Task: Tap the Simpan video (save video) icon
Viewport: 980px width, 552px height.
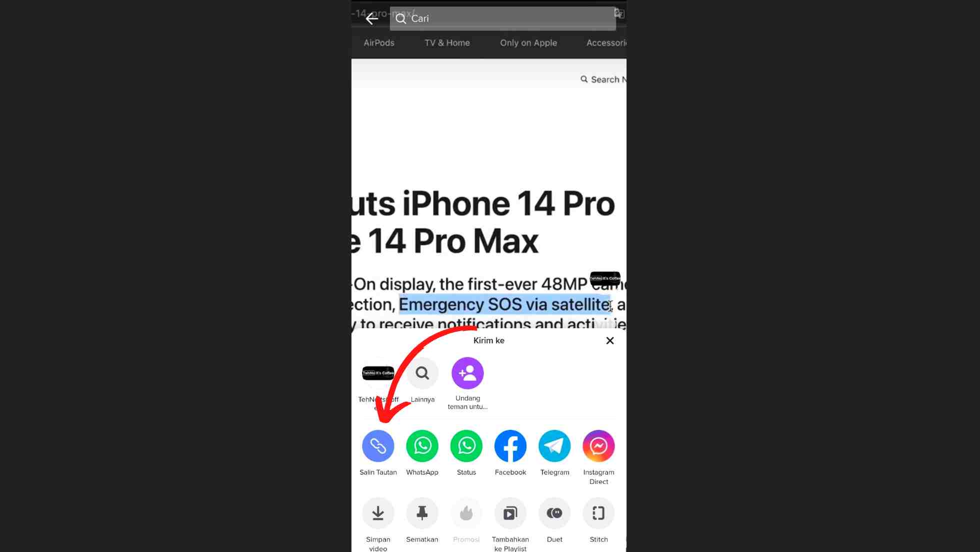Action: click(377, 512)
